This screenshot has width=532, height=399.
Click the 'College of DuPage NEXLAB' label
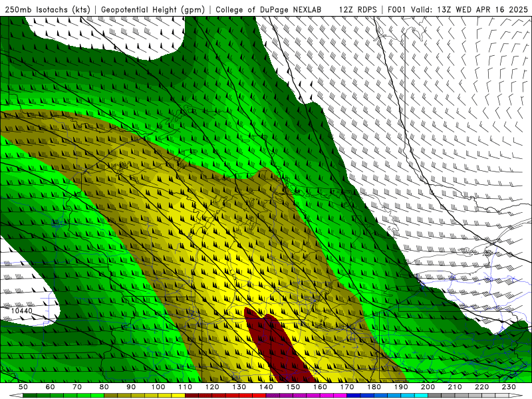click(269, 9)
